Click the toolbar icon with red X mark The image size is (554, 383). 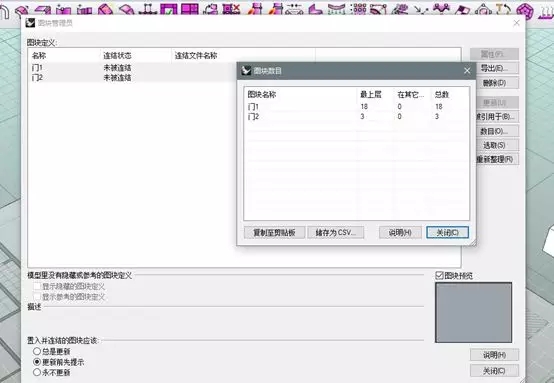[x=232, y=8]
